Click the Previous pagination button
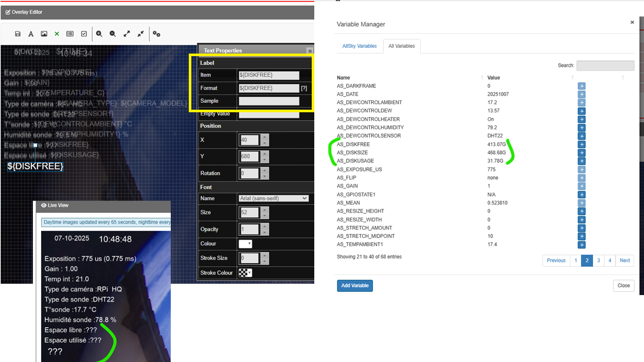Viewport: 644px width, 362px height. pos(556,261)
